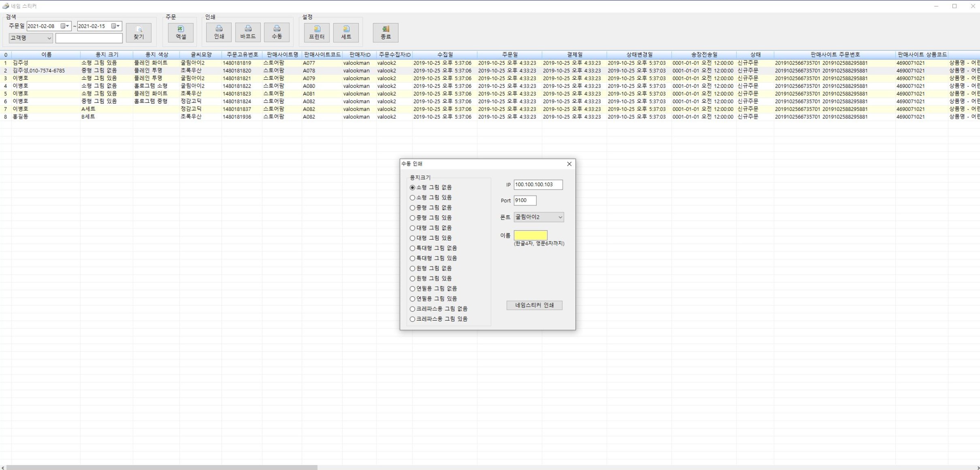Click the 종료 exit icon
Image resolution: width=980 pixels, height=470 pixels.
tap(385, 32)
